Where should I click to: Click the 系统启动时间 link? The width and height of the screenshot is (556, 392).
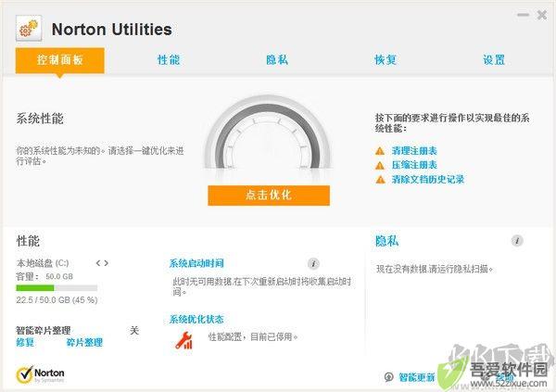point(196,263)
